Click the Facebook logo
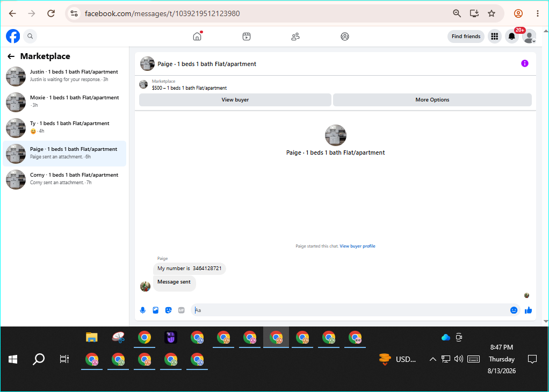 point(13,36)
